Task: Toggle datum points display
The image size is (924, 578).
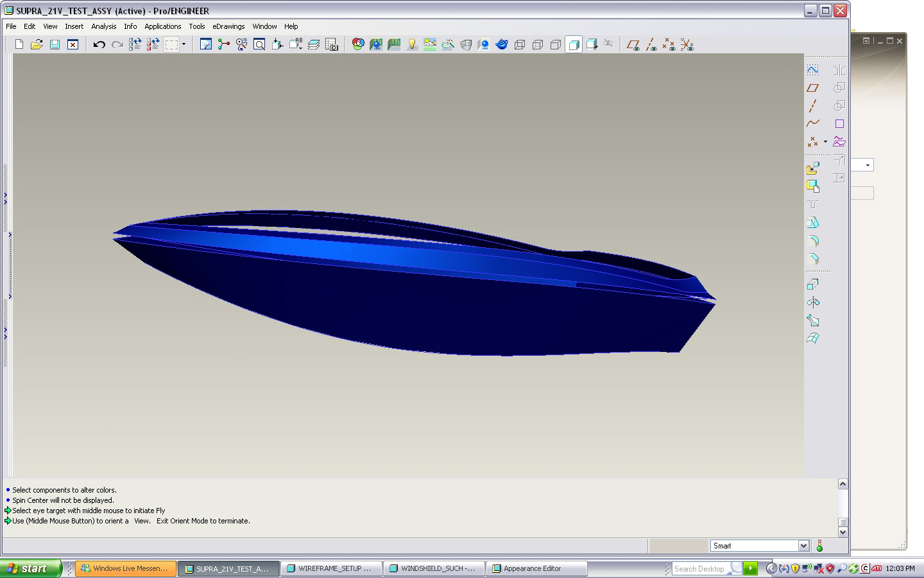Action: pos(669,44)
